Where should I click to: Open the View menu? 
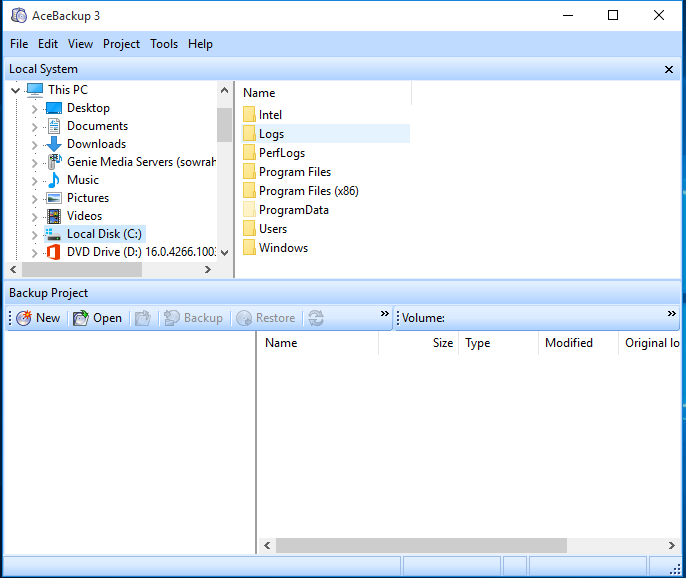80,44
